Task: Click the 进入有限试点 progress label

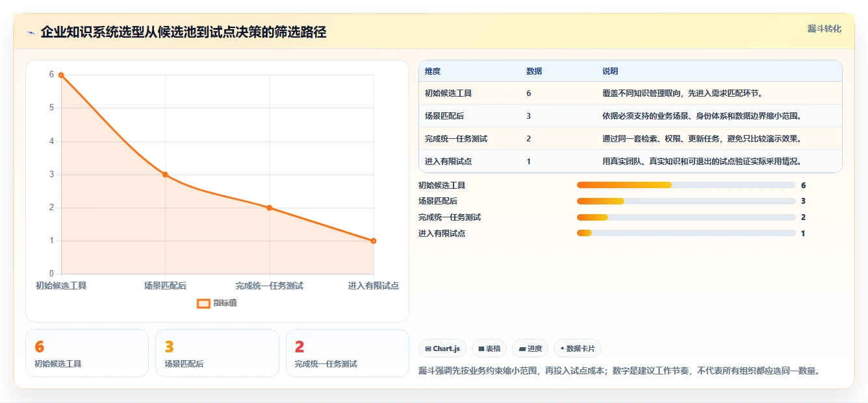Action: tap(442, 234)
